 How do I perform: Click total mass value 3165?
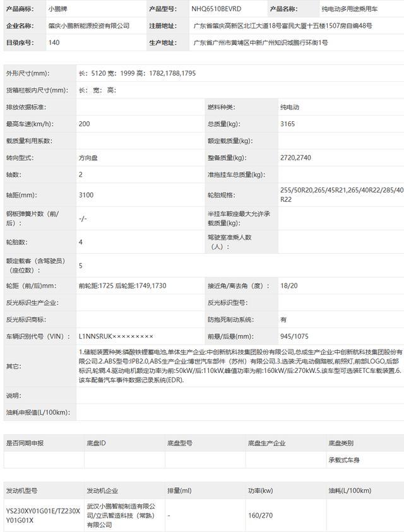click(288, 124)
